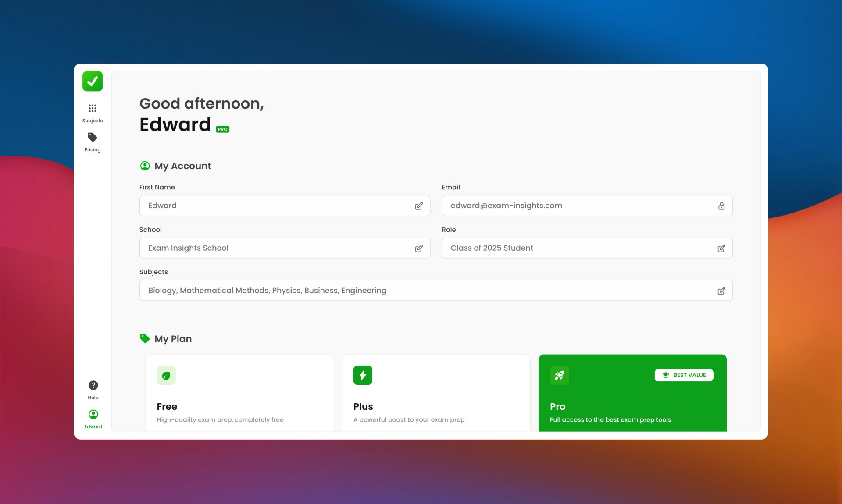
Task: Open the Help question mark icon
Action: pyautogui.click(x=93, y=385)
